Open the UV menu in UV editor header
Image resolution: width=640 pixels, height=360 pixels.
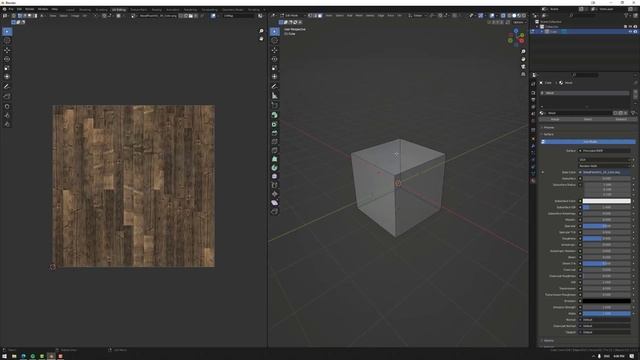tap(84, 16)
